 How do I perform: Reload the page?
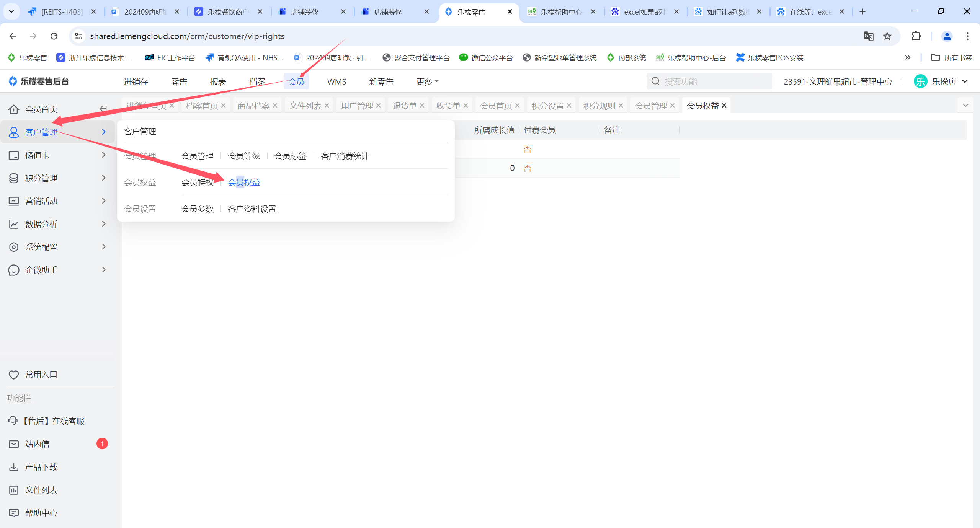(x=54, y=36)
